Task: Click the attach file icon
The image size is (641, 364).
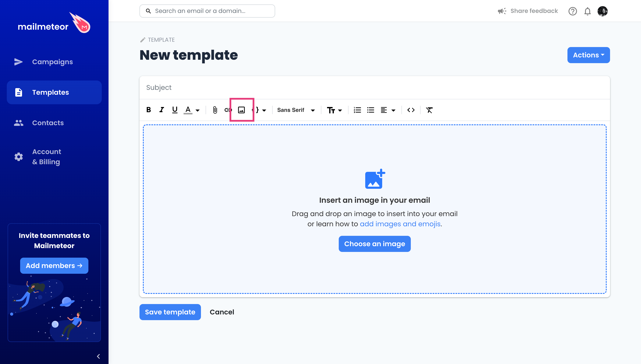Action: point(214,110)
